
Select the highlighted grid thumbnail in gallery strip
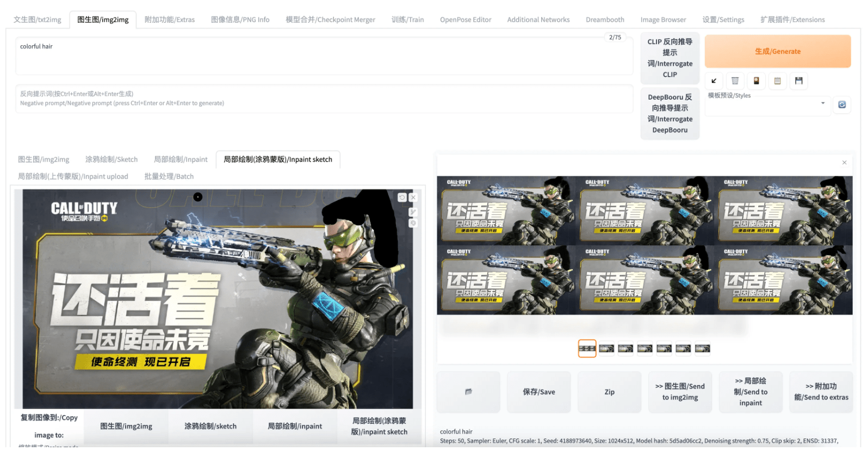587,348
